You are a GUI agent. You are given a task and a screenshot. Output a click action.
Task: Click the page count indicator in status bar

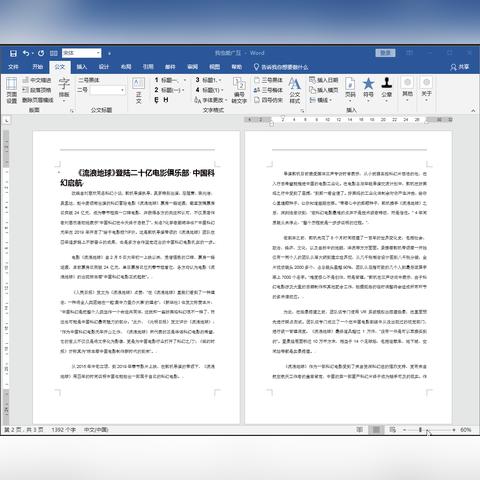click(24, 430)
